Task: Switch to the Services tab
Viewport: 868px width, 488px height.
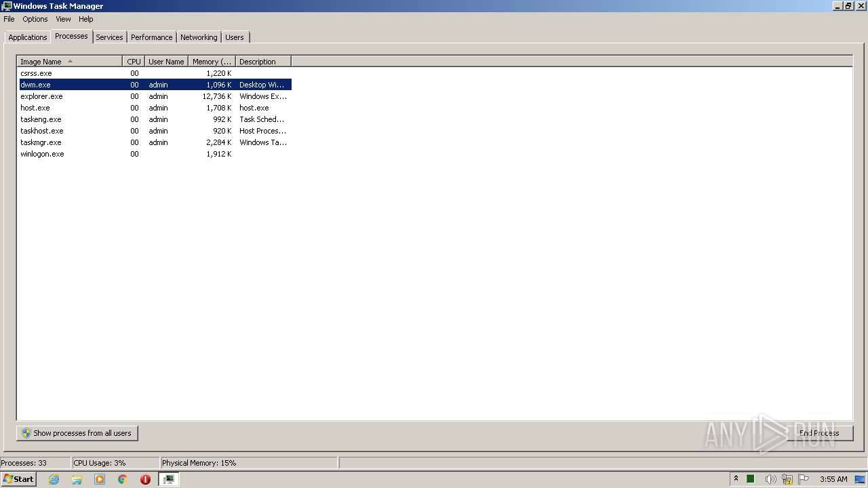Action: 109,37
